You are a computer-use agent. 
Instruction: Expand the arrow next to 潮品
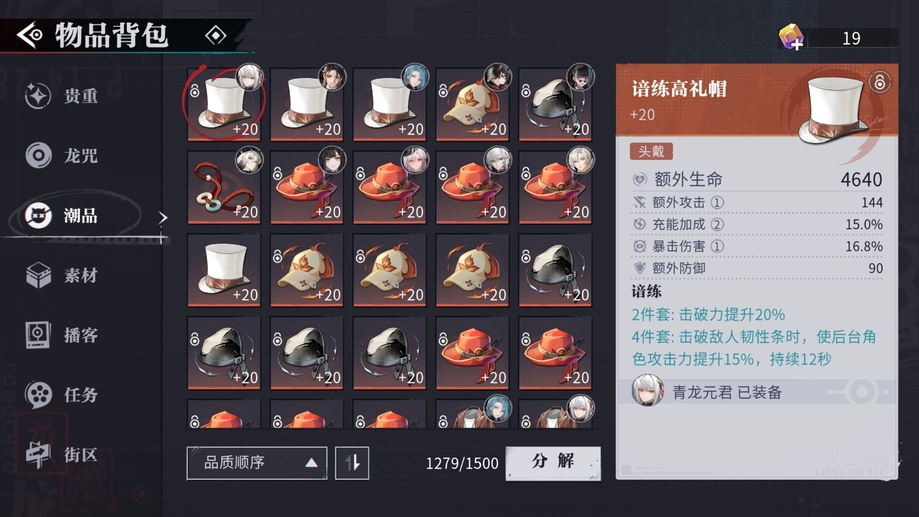click(x=162, y=217)
